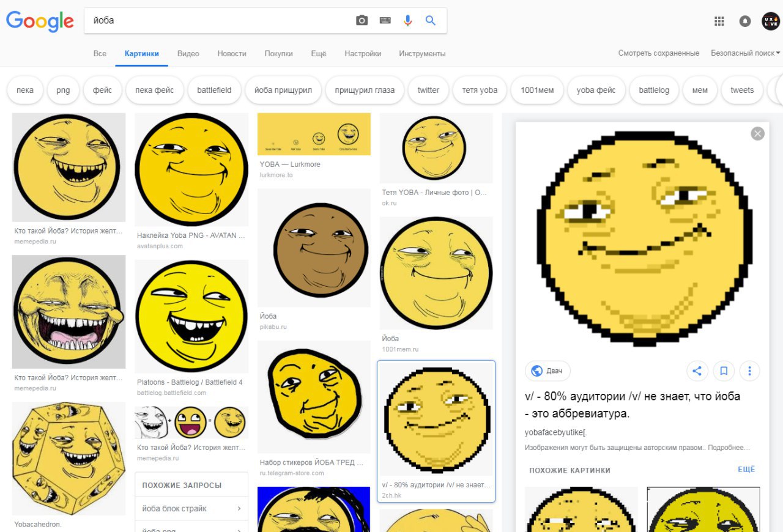
Task: Click Смотреть сохраненные link
Action: pyautogui.click(x=658, y=53)
